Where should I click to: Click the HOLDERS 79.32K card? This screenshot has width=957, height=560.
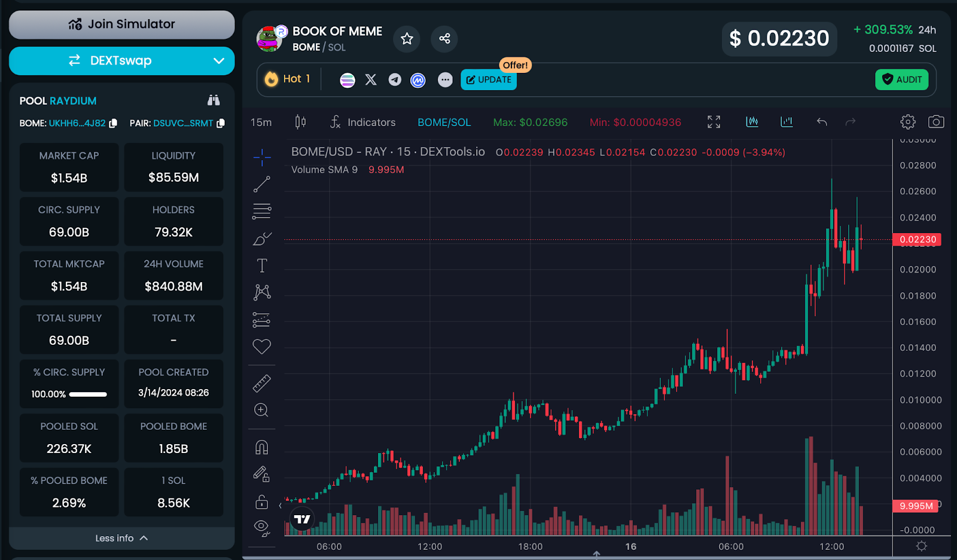coord(173,222)
